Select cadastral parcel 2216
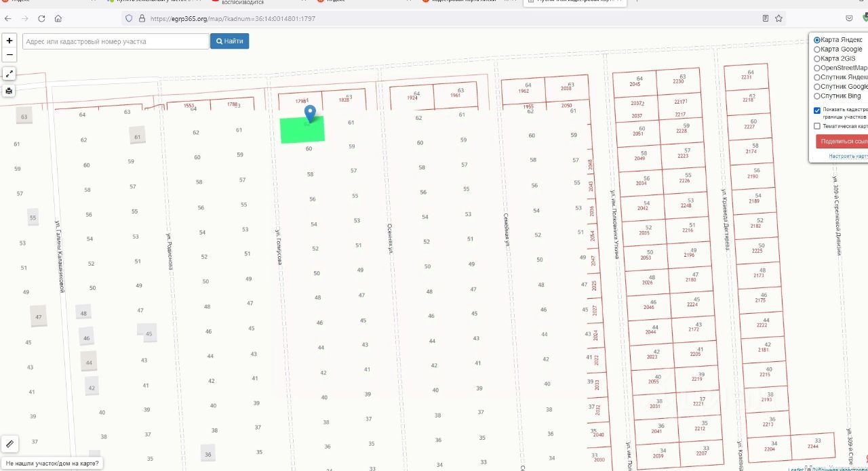 (688, 230)
